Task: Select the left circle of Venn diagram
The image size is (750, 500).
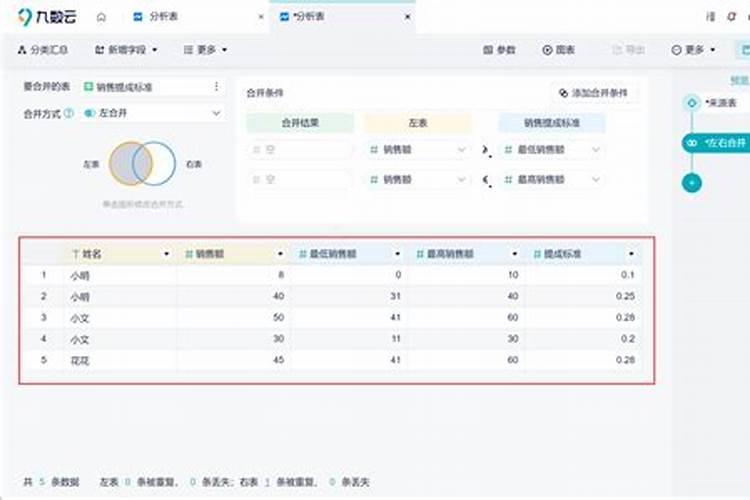Action: 121,164
